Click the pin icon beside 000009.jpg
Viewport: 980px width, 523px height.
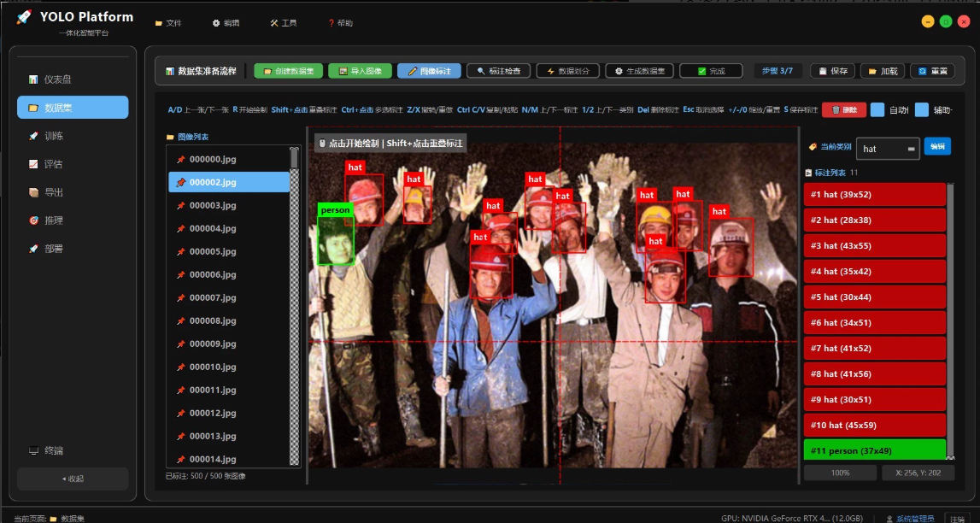pyautogui.click(x=180, y=344)
